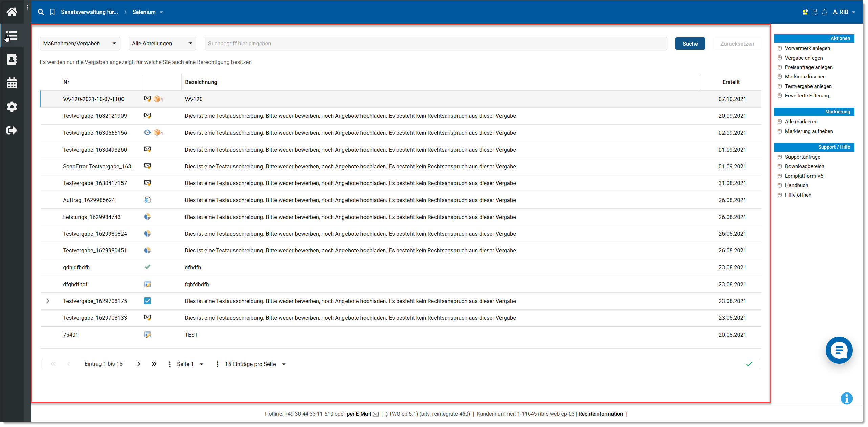Sort by the Erstellt column header

731,82
